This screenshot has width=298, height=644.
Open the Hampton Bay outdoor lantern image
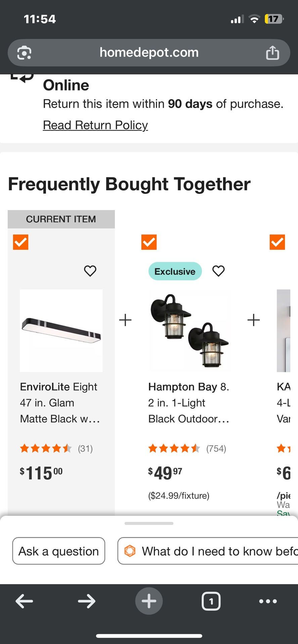(189, 331)
